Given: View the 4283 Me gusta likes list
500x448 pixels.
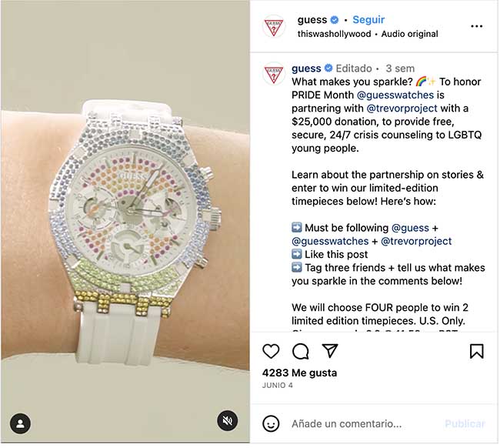Looking at the screenshot, I should 299,373.
